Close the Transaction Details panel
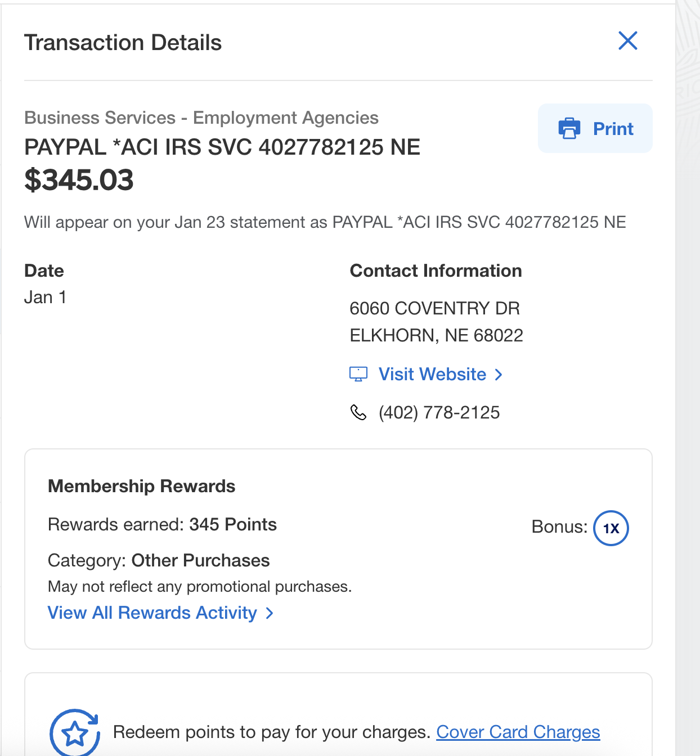The height and width of the screenshot is (756, 700). click(x=627, y=40)
